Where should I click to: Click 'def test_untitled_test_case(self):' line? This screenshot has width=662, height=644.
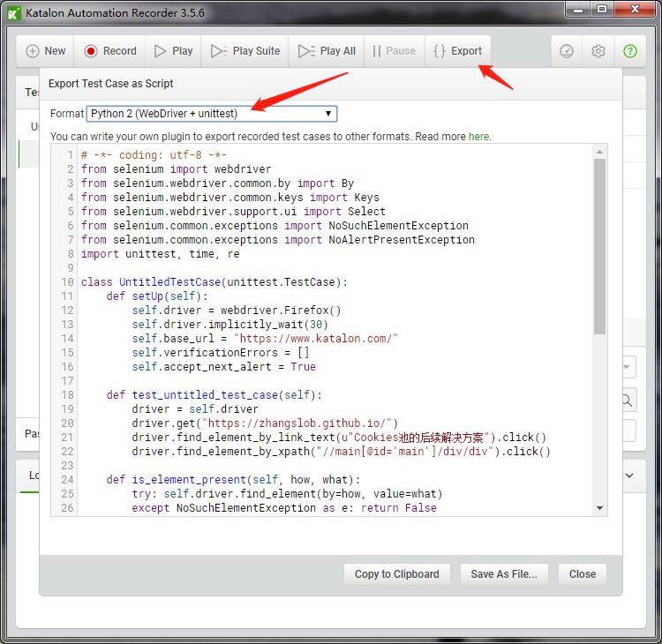[x=214, y=395]
